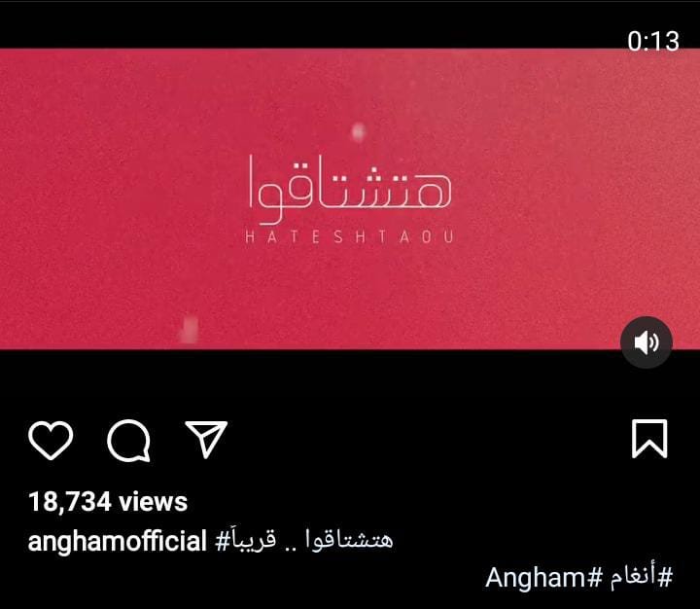Screen dimensions: 700x609
Task: Click the black bar above the video
Action: click(312, 24)
